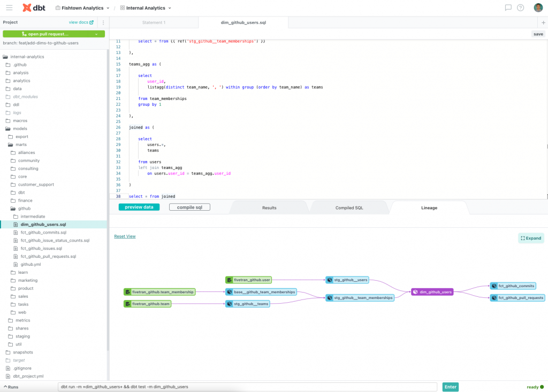Click the user profile avatar
The height and width of the screenshot is (392, 548).
(538, 7)
